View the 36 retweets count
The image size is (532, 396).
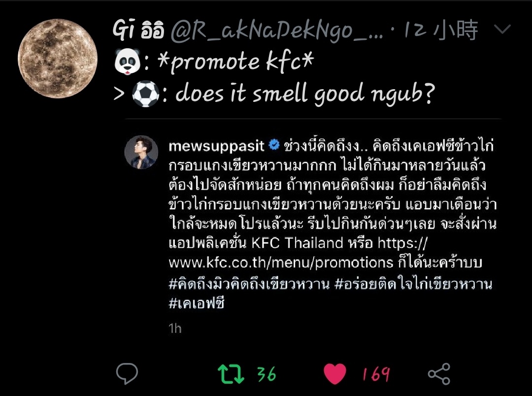[266, 374]
